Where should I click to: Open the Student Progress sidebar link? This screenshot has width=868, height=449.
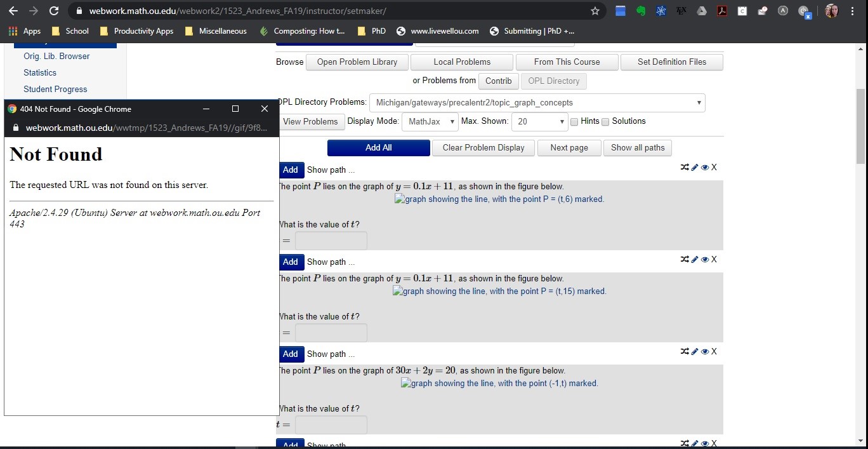55,90
